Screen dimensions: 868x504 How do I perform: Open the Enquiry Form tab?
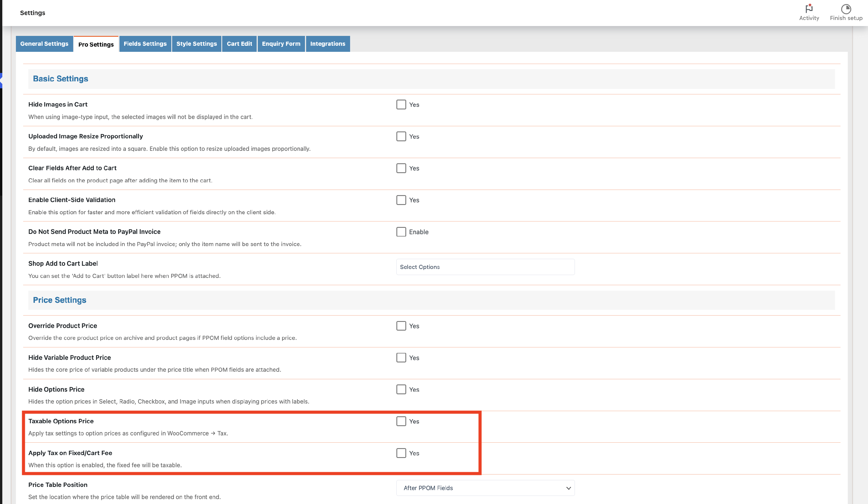(x=281, y=44)
